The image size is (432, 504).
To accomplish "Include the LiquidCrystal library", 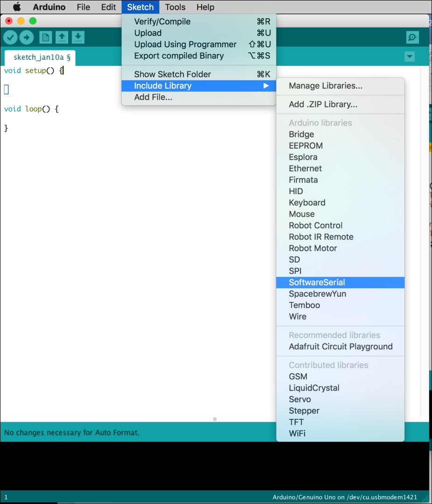I will click(340, 388).
